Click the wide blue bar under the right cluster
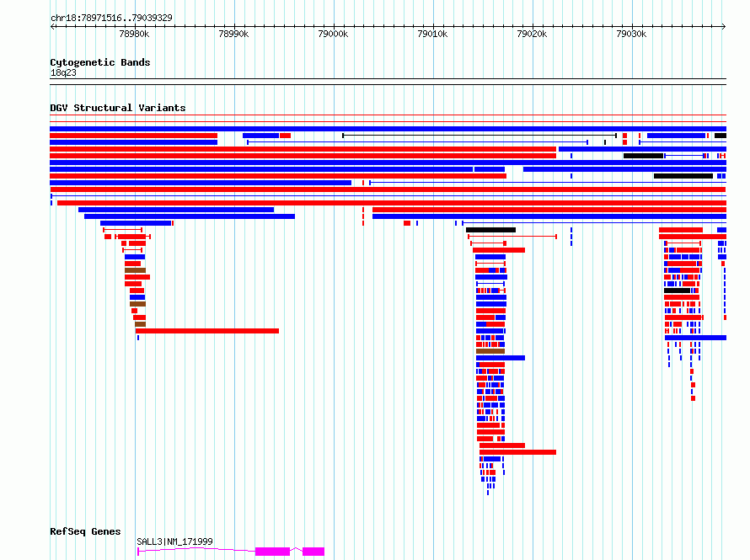This screenshot has height=560, width=750. [x=695, y=338]
